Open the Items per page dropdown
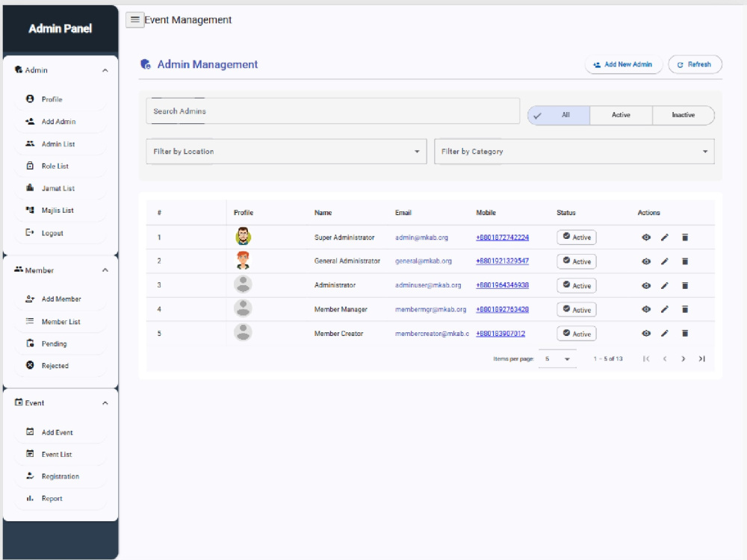Screen dimensions: 747x560 [x=557, y=358]
